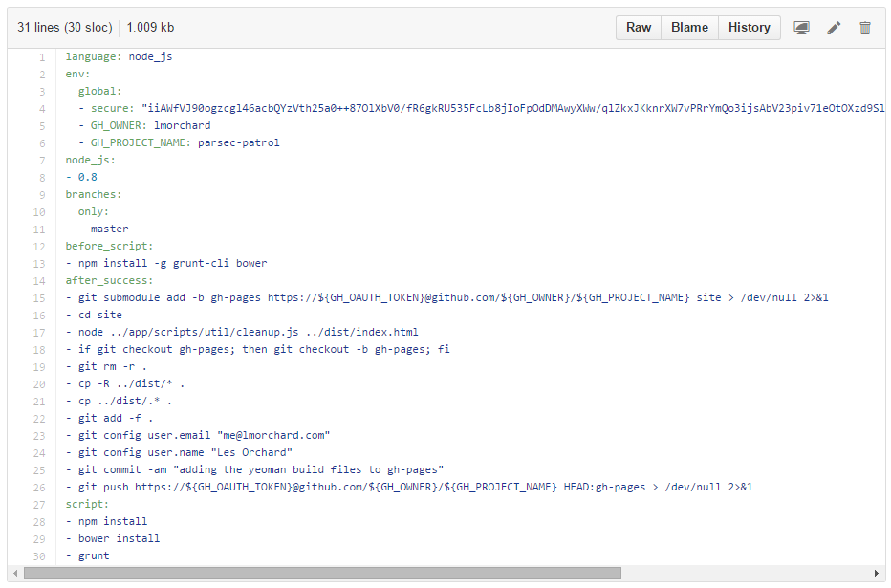
Task: Select line number 9 for branches
Action: [x=41, y=195]
